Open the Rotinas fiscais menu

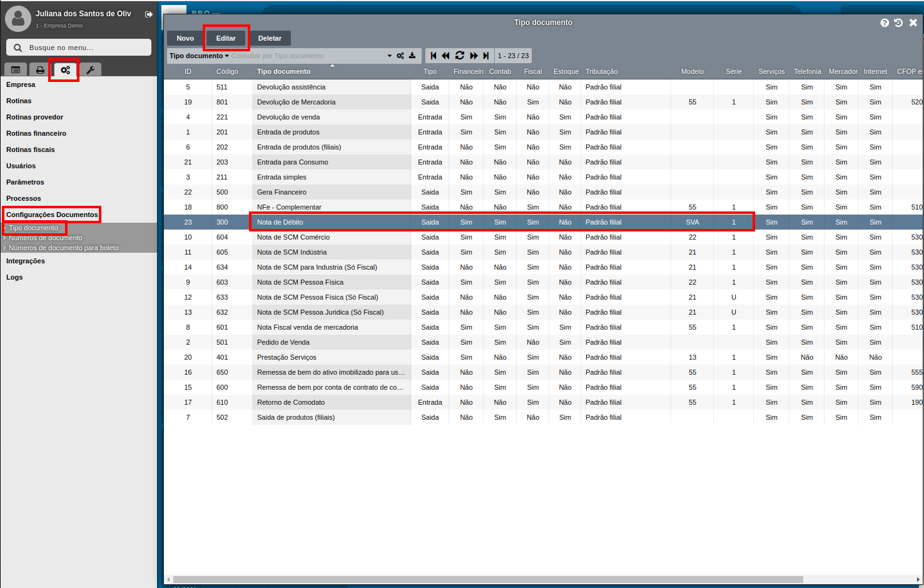point(31,150)
